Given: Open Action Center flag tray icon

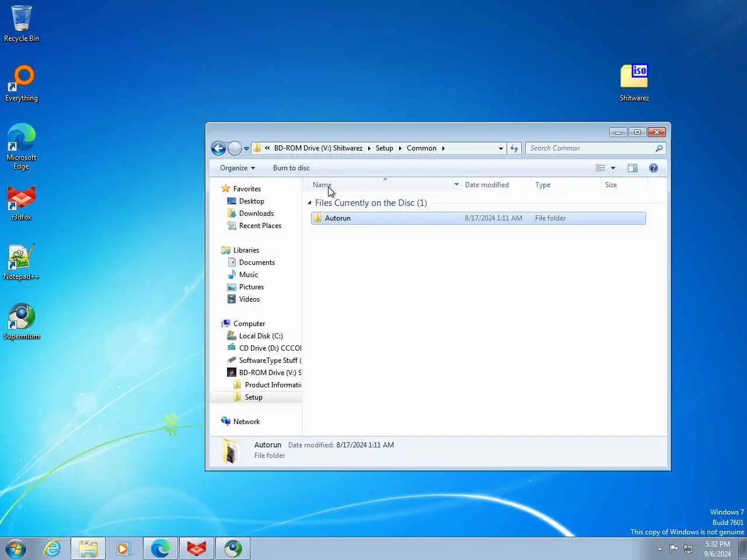Looking at the screenshot, I should pos(673,548).
